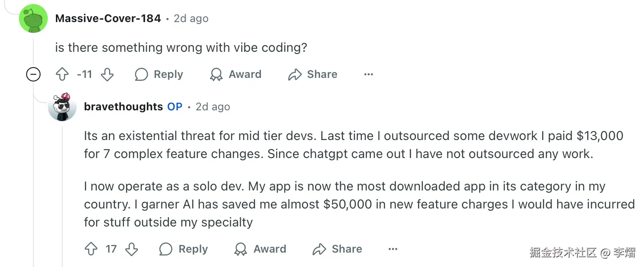
Task: Open more options for Massive-Cover-184's comment
Action: click(x=369, y=74)
